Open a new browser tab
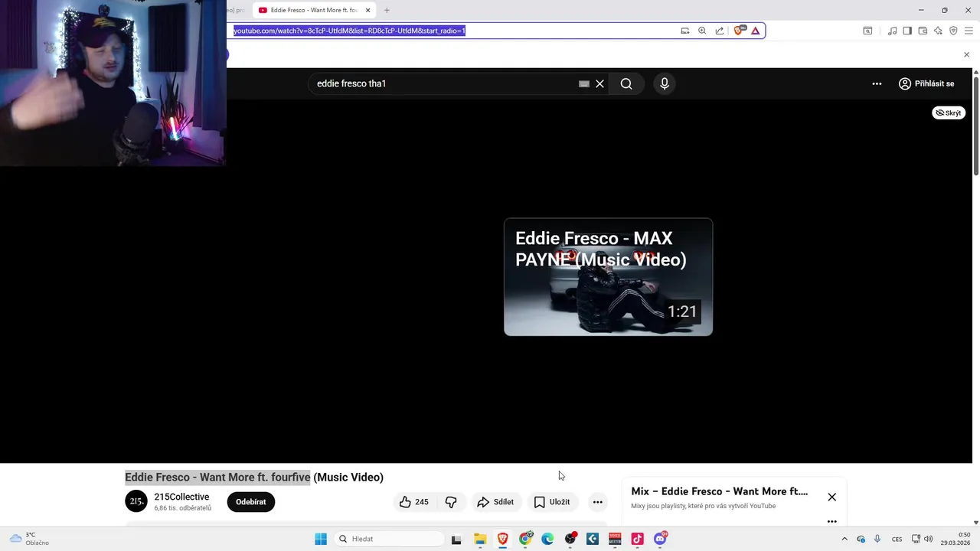The height and width of the screenshot is (551, 980). (x=387, y=10)
